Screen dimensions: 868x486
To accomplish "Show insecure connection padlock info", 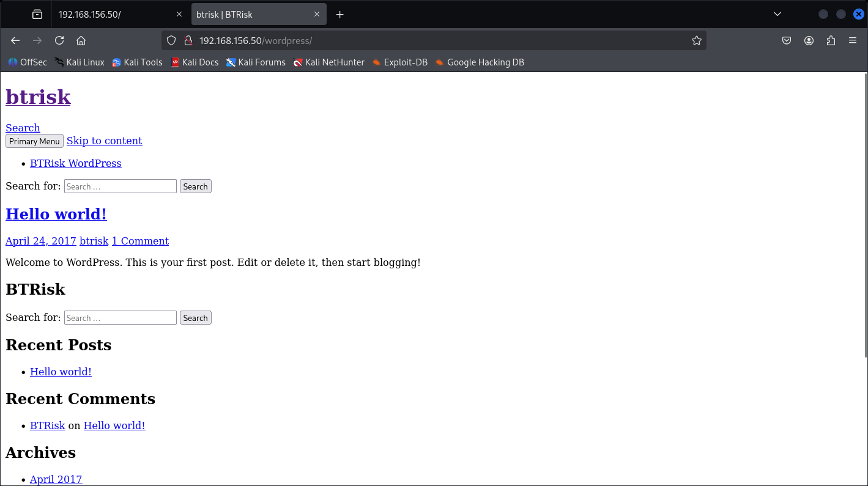I will [x=188, y=40].
